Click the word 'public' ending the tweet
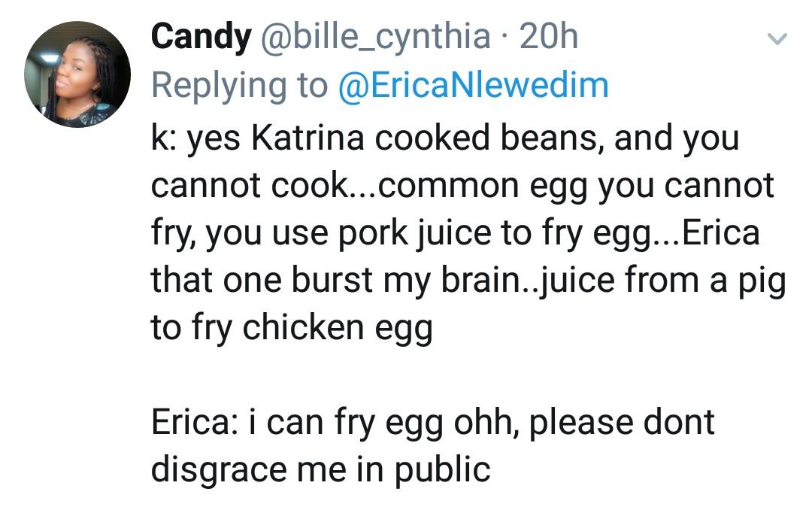Screen dimensions: 812x519 point(442,470)
